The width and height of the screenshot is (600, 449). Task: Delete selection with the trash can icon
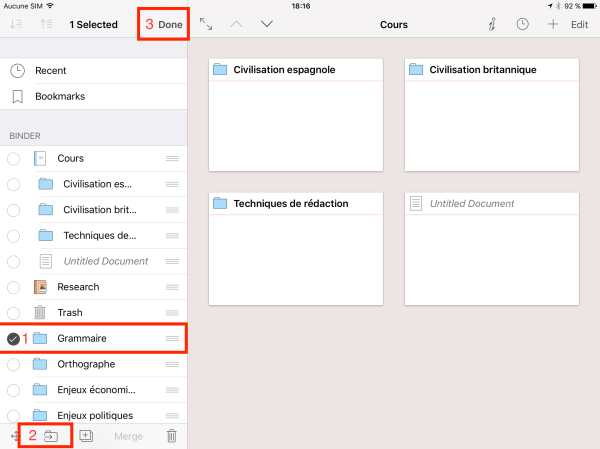[171, 436]
